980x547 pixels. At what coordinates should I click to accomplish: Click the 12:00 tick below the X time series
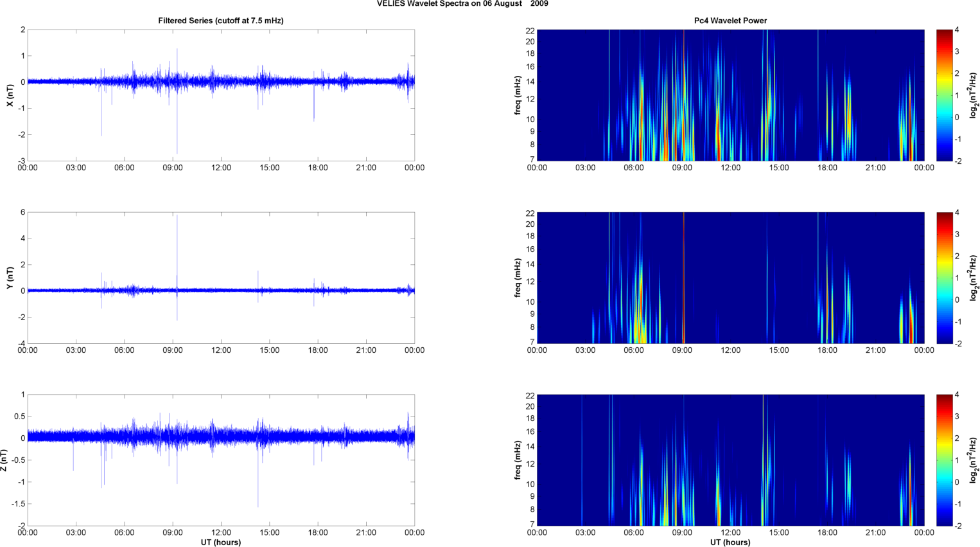tap(221, 168)
